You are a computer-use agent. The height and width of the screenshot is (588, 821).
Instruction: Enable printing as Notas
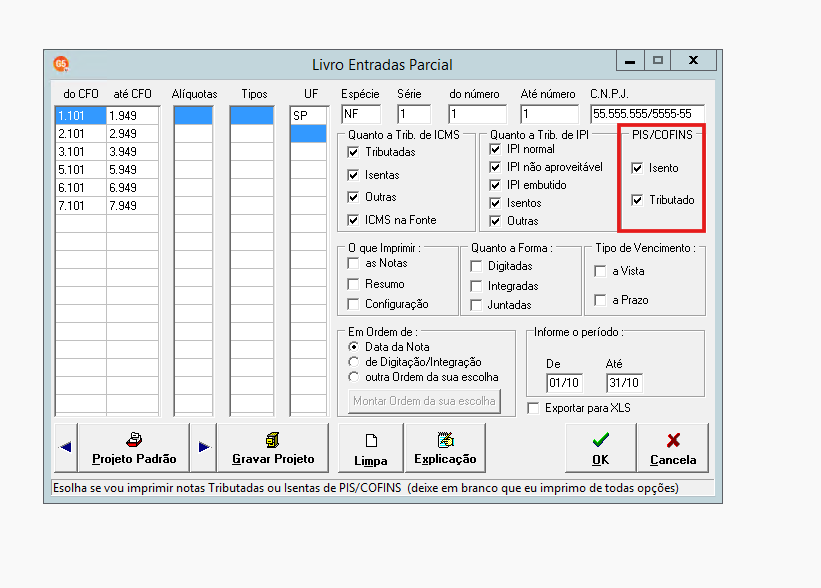tap(353, 263)
